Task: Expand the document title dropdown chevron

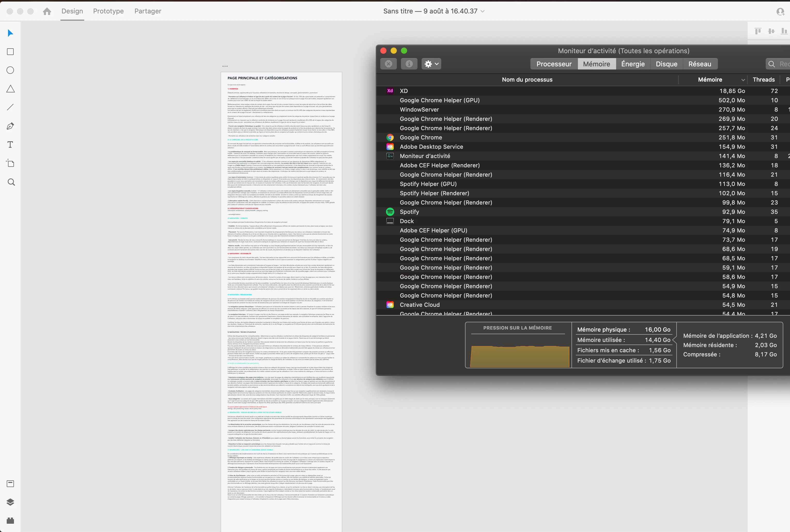Action: tap(483, 11)
